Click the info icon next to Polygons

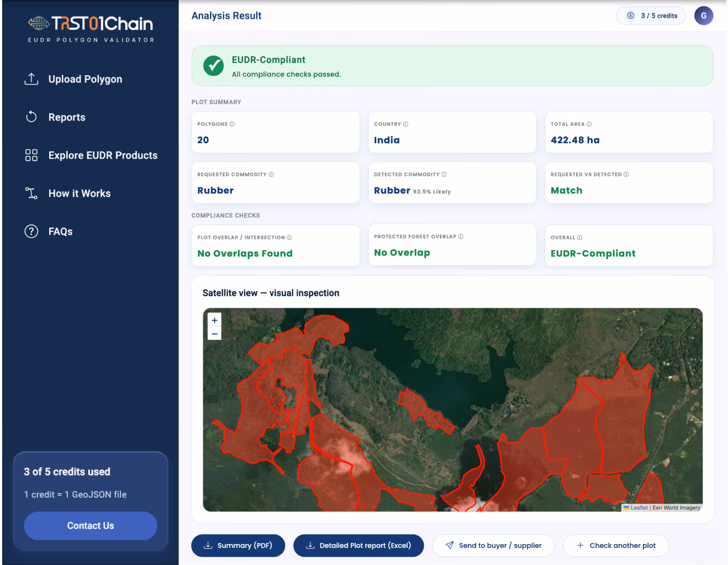coord(232,124)
